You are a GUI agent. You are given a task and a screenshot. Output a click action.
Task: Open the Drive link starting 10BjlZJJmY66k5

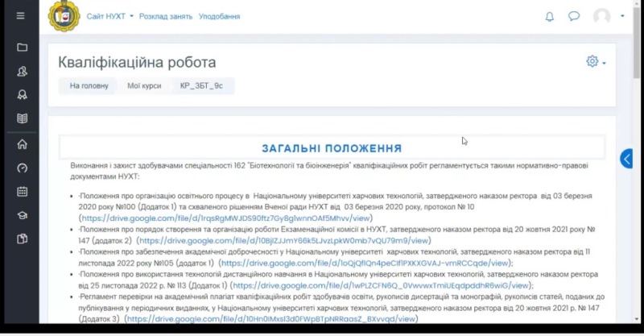[284, 241]
